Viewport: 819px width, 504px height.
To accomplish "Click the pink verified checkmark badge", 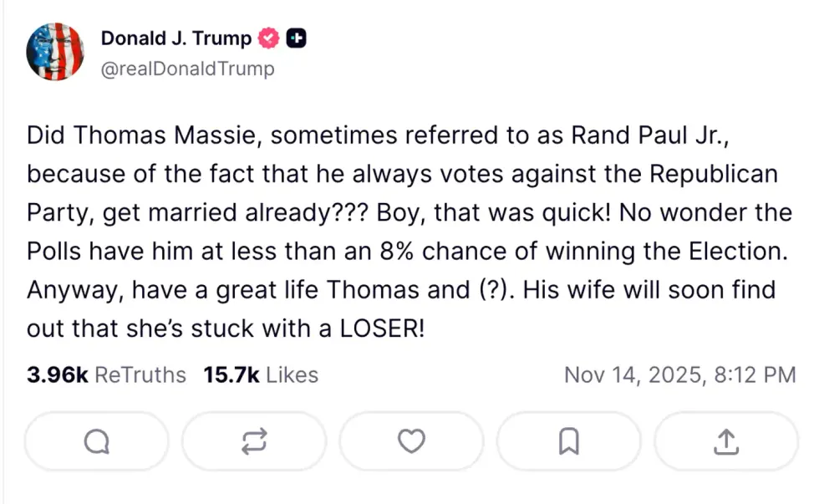I will (267, 38).
